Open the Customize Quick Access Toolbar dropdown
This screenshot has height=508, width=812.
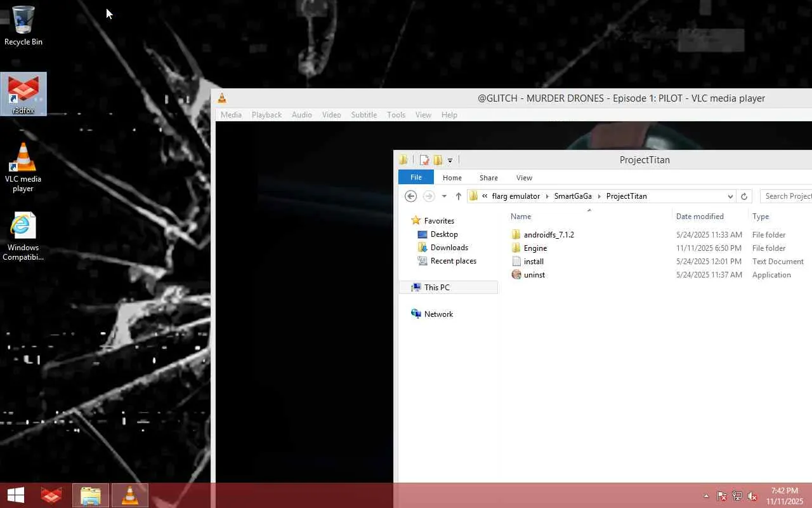450,161
